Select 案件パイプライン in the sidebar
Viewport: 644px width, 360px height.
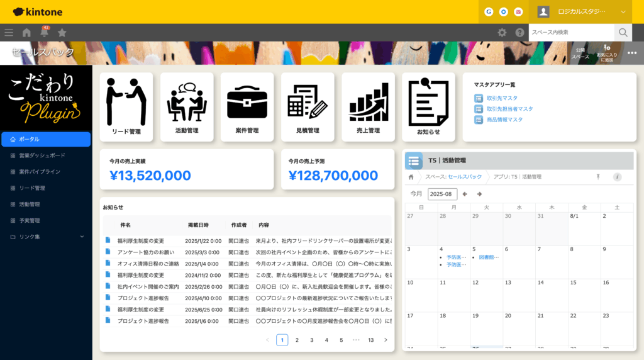tap(39, 171)
